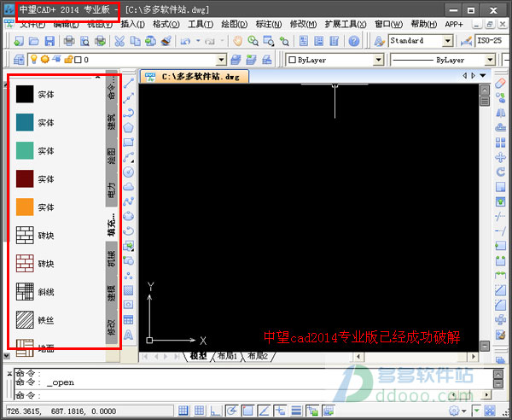Open the 绘图(D) menu

pos(234,24)
